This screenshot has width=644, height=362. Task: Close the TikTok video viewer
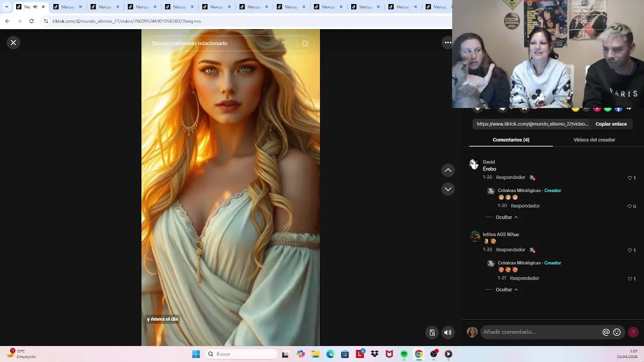pos(14,43)
